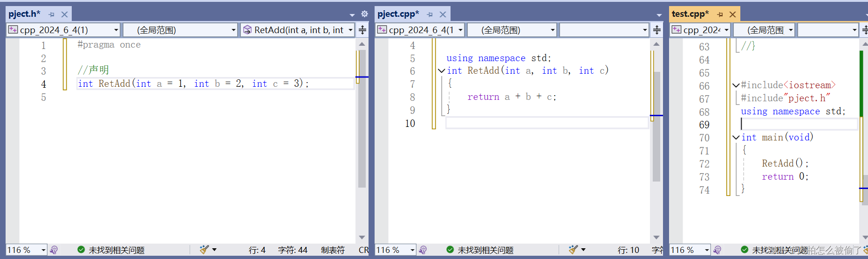This screenshot has width=868, height=259.
Task: Click the green check icon in pject.h status bar
Action: pos(81,250)
